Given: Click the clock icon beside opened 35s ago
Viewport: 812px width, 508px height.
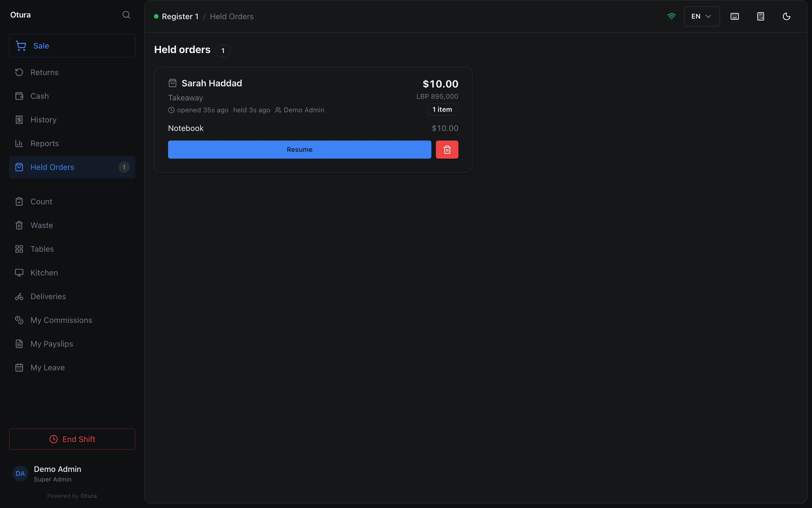Looking at the screenshot, I should click(x=171, y=110).
